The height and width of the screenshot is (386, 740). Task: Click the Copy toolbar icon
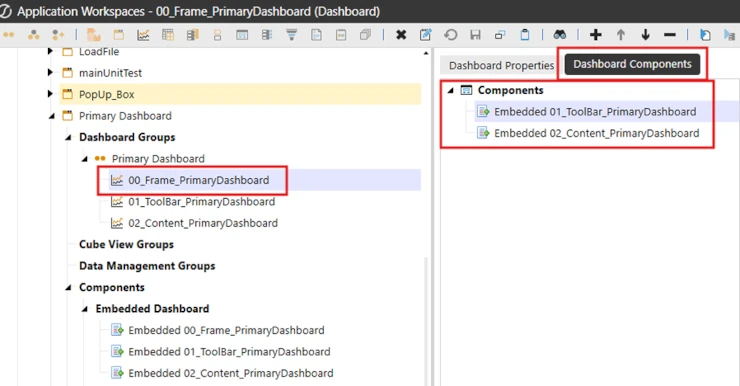tap(500, 35)
